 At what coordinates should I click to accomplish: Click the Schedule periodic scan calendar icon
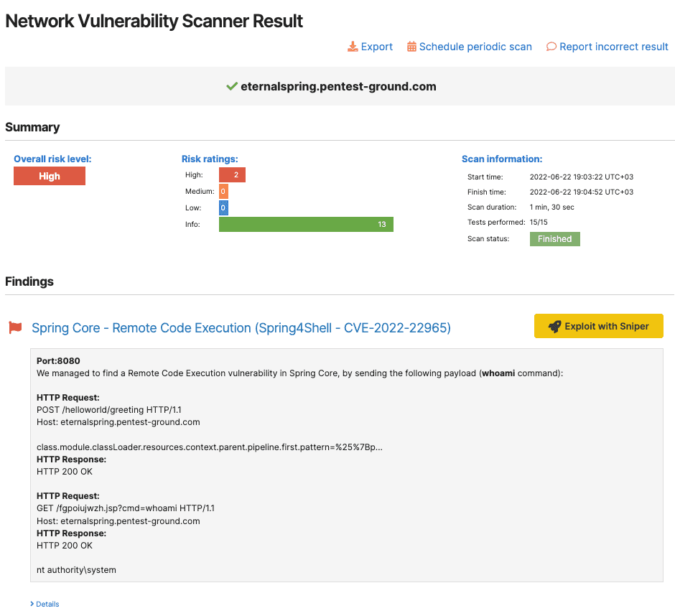411,46
